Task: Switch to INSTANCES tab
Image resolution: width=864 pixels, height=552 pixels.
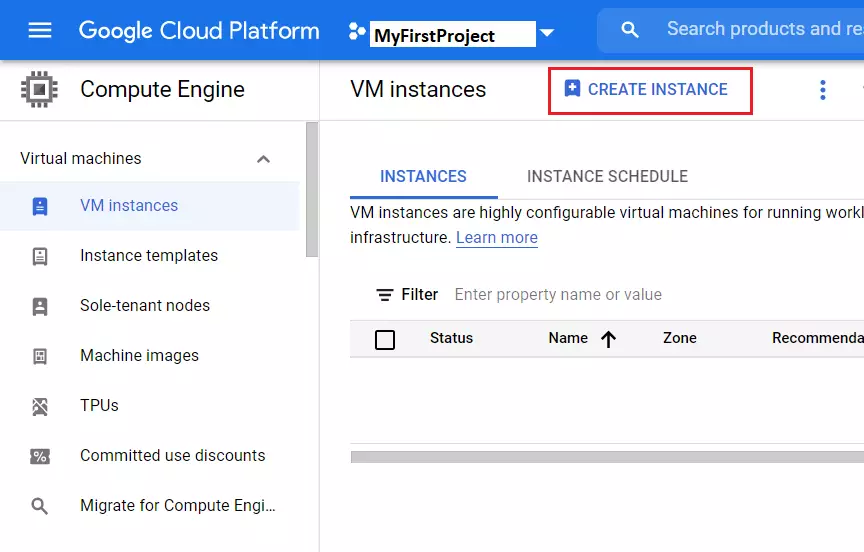Action: pyautogui.click(x=423, y=176)
